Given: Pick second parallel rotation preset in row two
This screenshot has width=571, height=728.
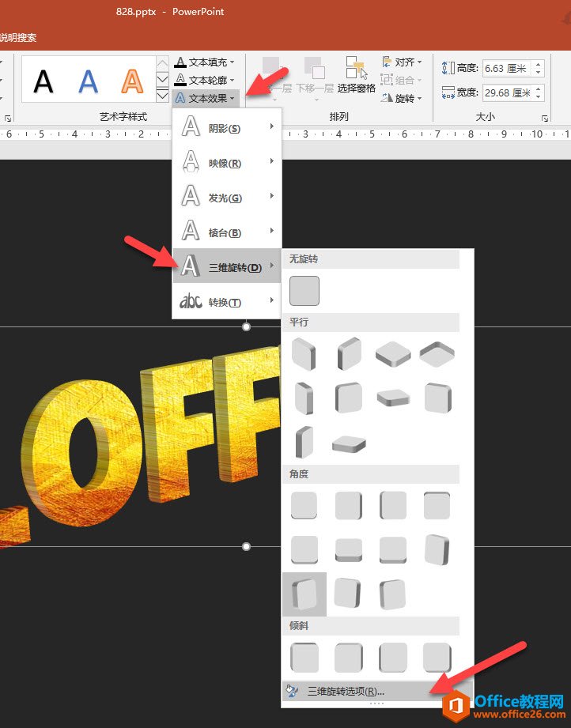Looking at the screenshot, I should (349, 398).
